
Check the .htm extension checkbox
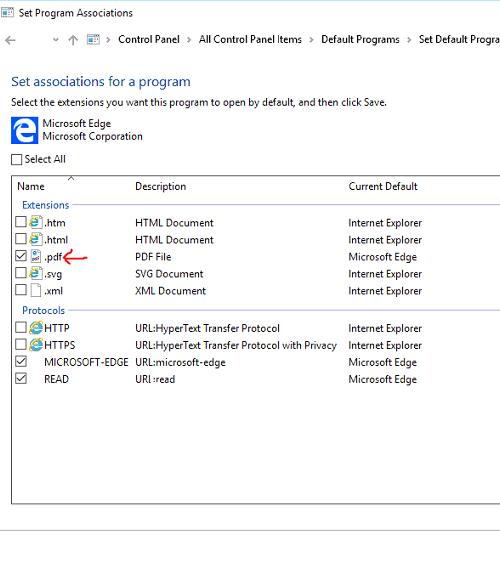pos(21,222)
